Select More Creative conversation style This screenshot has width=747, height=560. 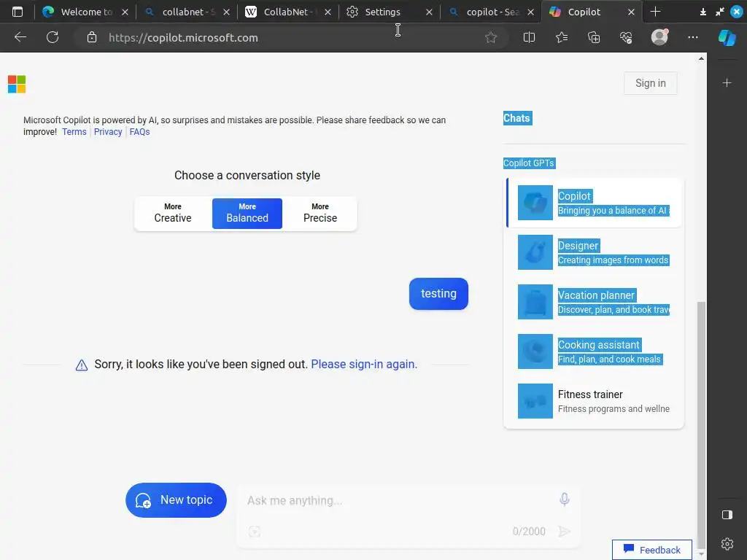point(173,214)
